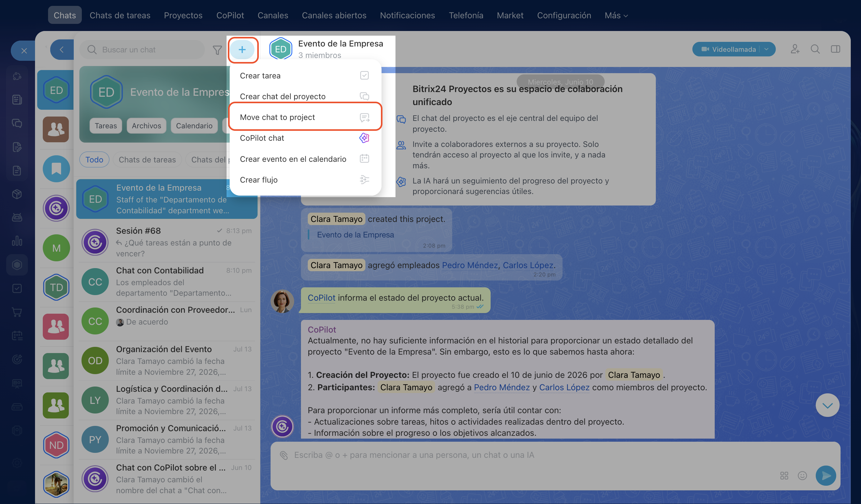This screenshot has width=861, height=504.
Task: Open Logística y Coordinación chat
Action: click(167, 400)
